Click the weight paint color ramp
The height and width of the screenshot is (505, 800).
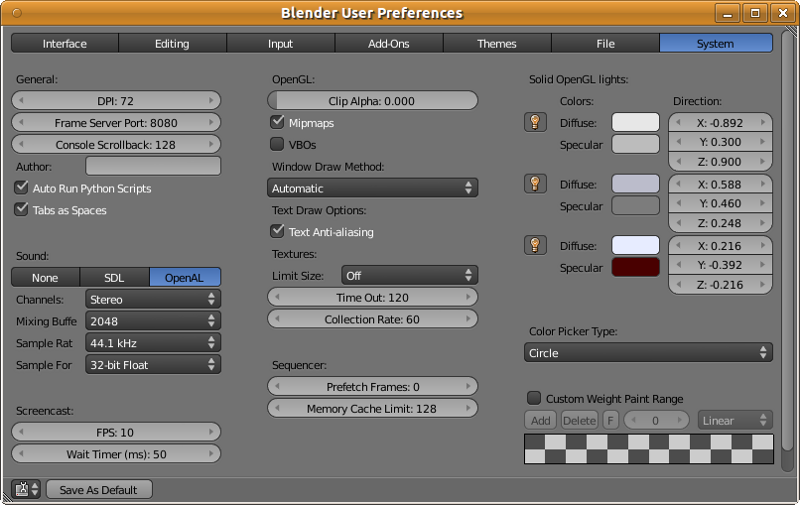[x=648, y=449]
